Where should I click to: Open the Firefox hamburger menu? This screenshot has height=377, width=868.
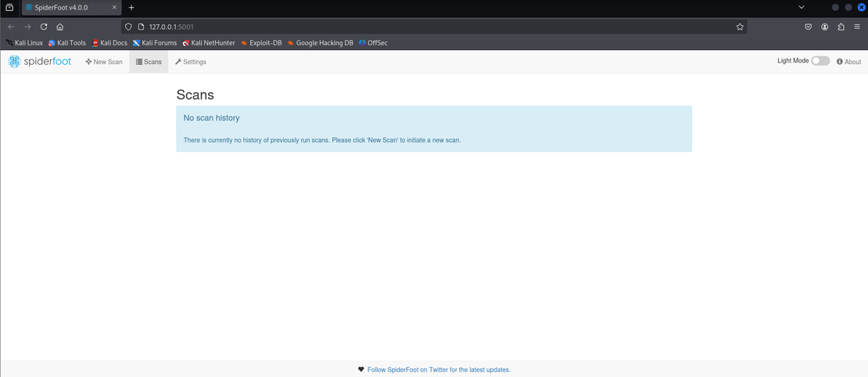click(x=858, y=27)
